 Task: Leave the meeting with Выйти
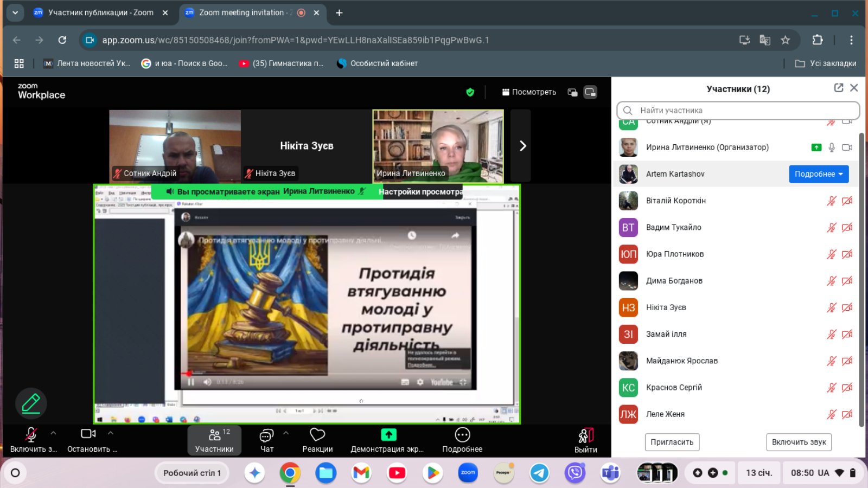point(586,440)
